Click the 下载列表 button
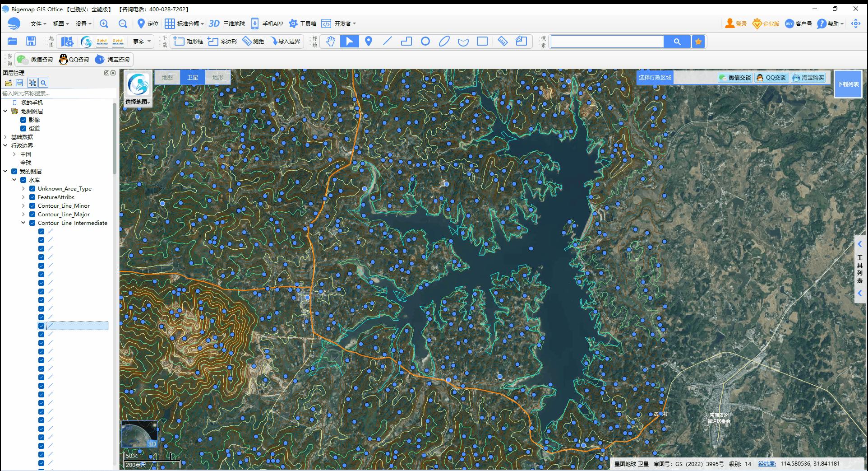Viewport: 868px width, 471px height. coord(848,84)
